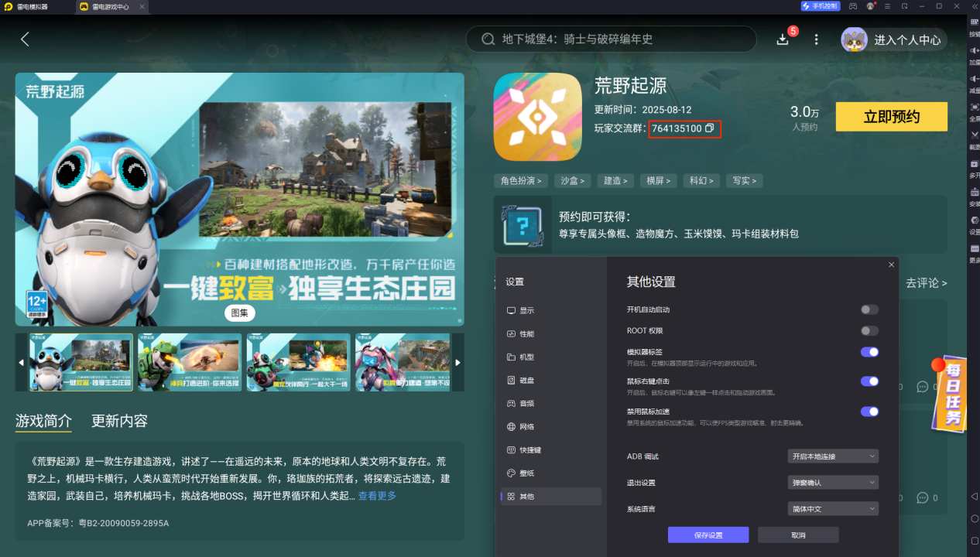Enable the ROOT 权限 switch
The height and width of the screenshot is (557, 980).
tap(869, 330)
